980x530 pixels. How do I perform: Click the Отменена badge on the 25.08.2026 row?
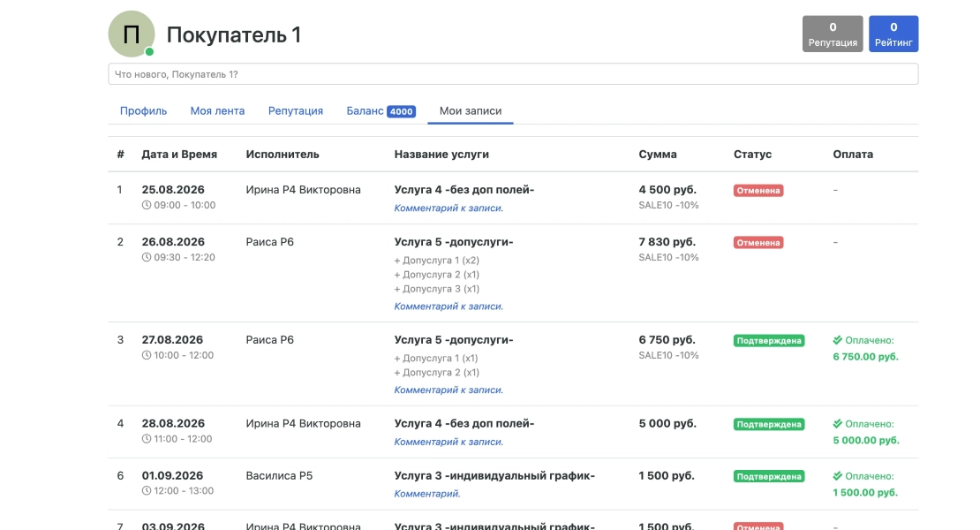click(x=758, y=191)
